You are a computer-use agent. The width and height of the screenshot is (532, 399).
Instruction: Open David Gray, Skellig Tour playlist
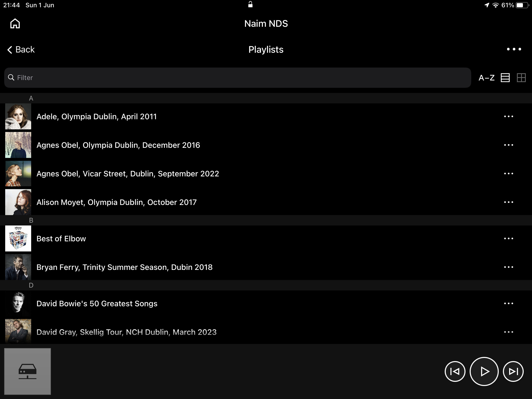coord(266,331)
